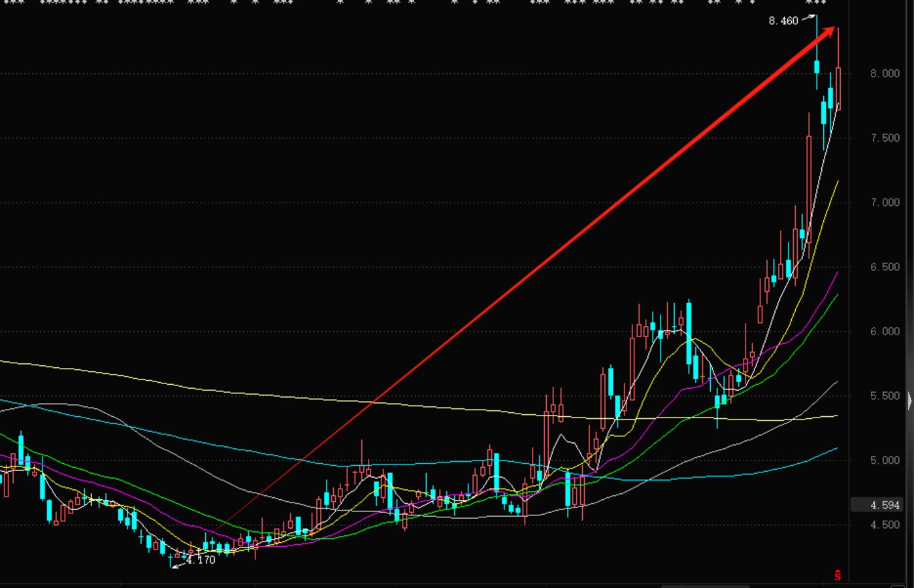Click the highlighted 4.594 price tag
This screenshot has width=914, height=588.
pyautogui.click(x=884, y=505)
